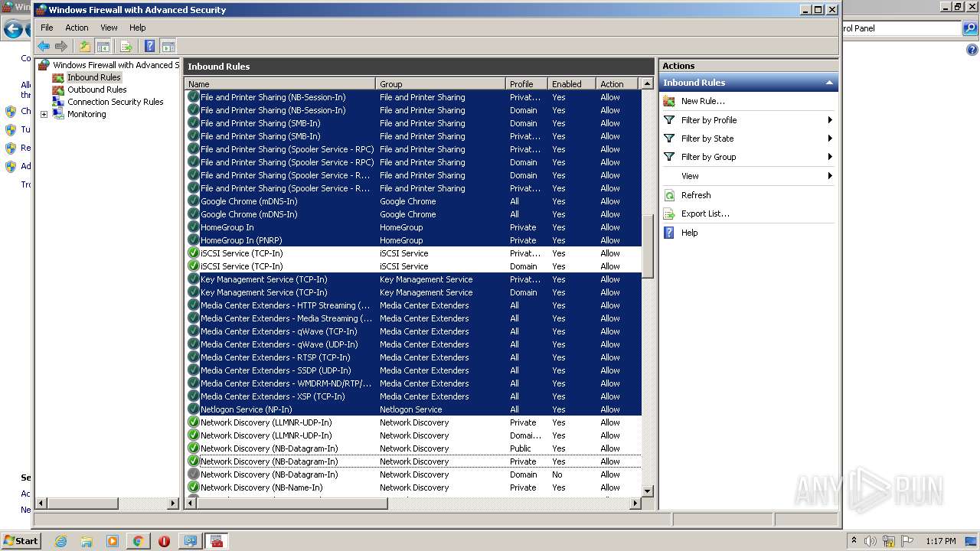
Task: Select the Monitoring tree node
Action: pyautogui.click(x=87, y=114)
